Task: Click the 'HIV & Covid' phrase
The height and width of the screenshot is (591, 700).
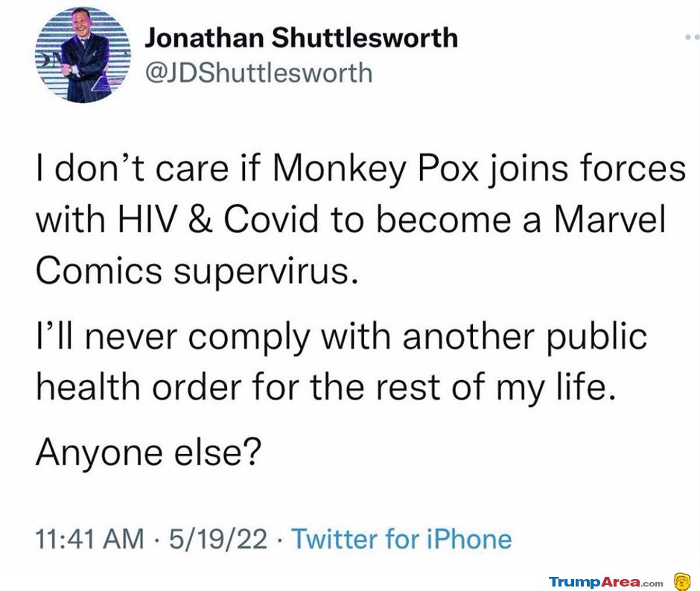Action: point(218,219)
